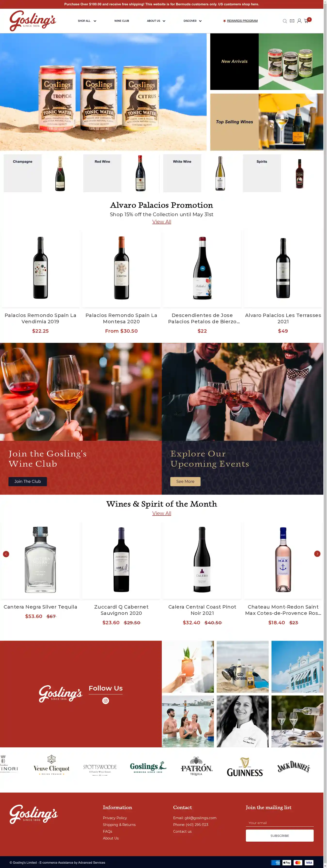Expand the Discover dropdown menu
The width and height of the screenshot is (327, 868).
click(192, 21)
